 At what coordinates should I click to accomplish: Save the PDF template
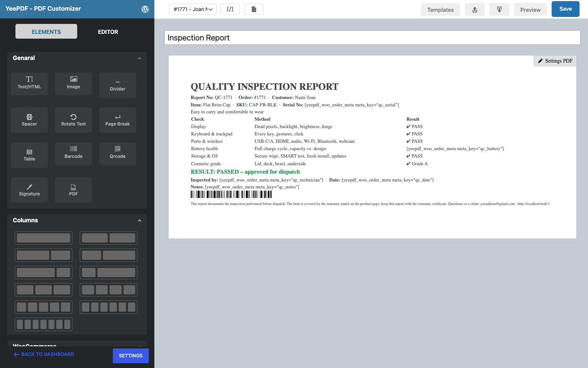[566, 9]
